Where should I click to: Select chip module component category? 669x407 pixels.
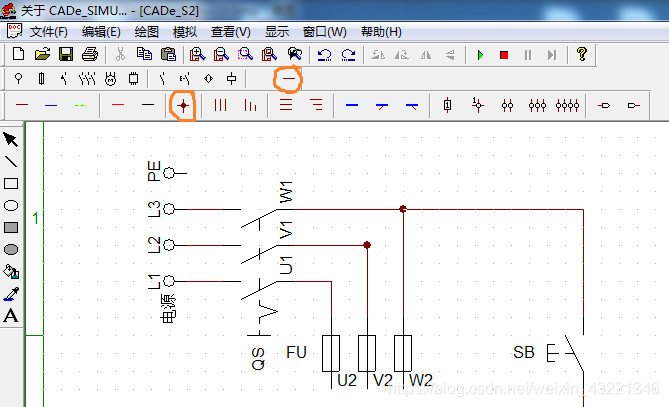134,78
